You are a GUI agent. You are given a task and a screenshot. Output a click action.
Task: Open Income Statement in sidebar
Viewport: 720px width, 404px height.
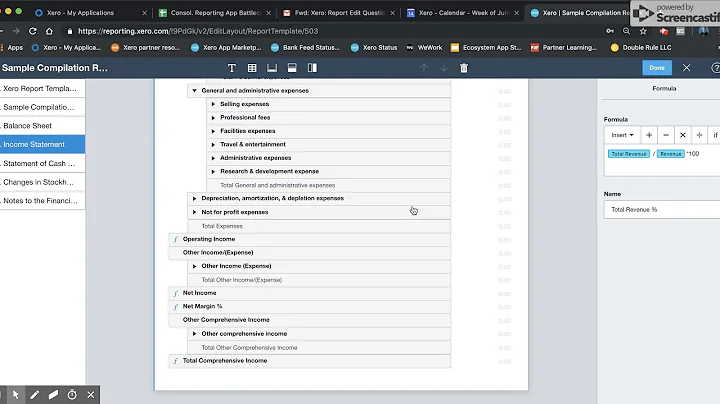tap(42, 144)
